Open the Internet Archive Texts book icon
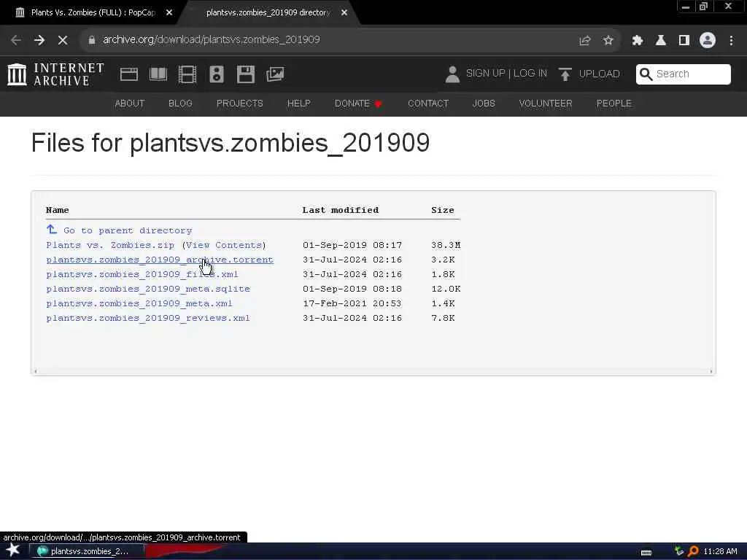This screenshot has height=560, width=747. [158, 74]
